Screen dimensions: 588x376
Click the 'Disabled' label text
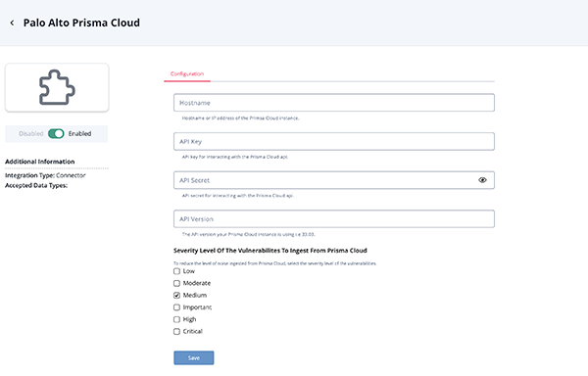point(31,134)
